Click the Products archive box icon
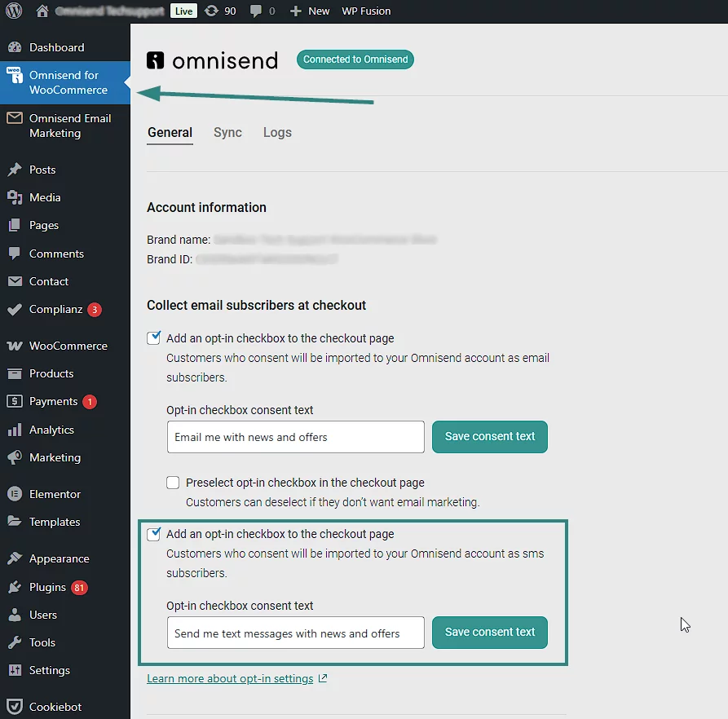 point(15,373)
